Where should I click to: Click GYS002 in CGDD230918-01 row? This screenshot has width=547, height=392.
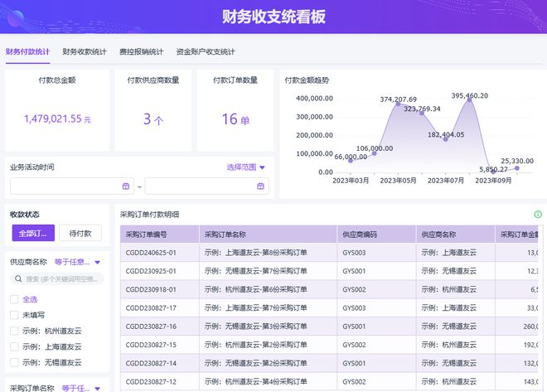pyautogui.click(x=354, y=290)
